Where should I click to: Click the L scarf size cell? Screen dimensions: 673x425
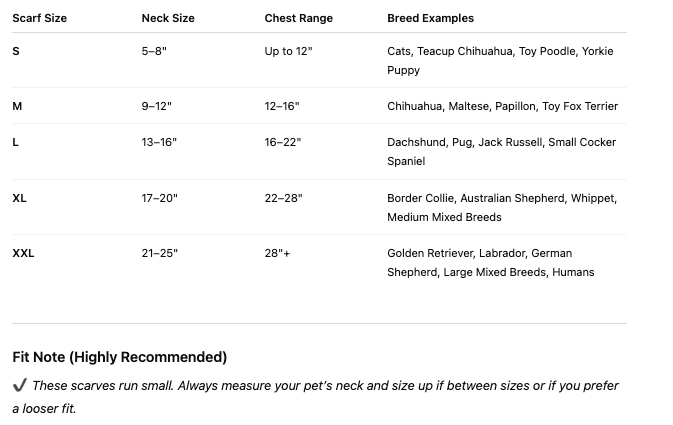(16, 142)
